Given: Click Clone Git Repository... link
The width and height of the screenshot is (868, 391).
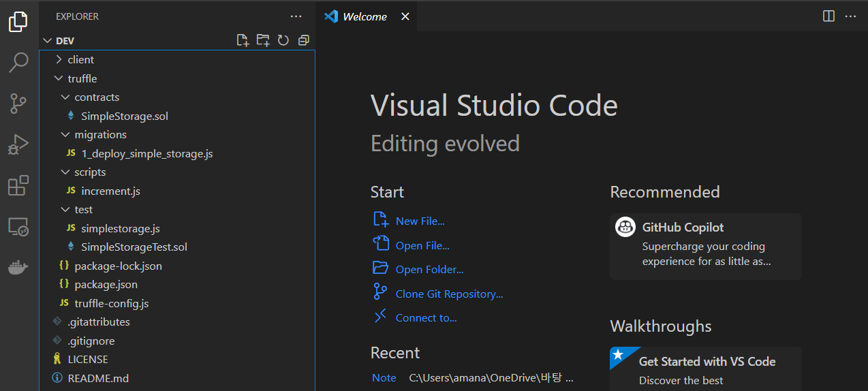Looking at the screenshot, I should pos(449,294).
